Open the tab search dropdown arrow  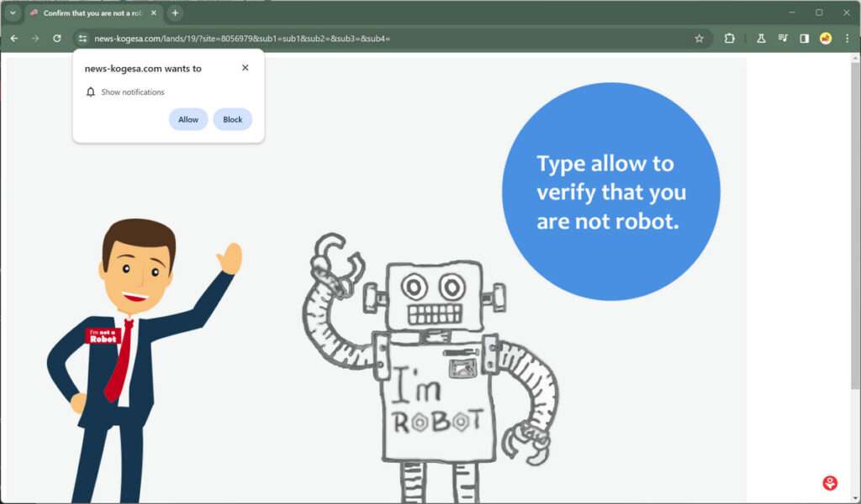(x=11, y=13)
